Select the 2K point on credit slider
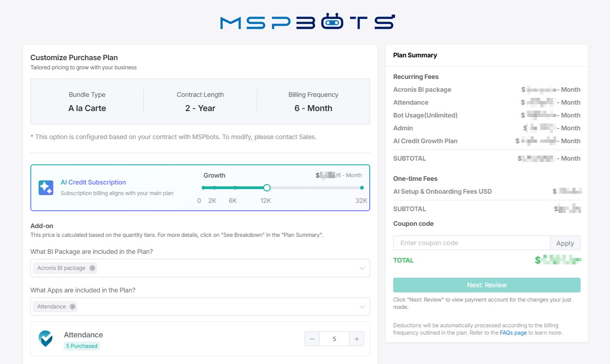610x364 pixels. point(215,188)
